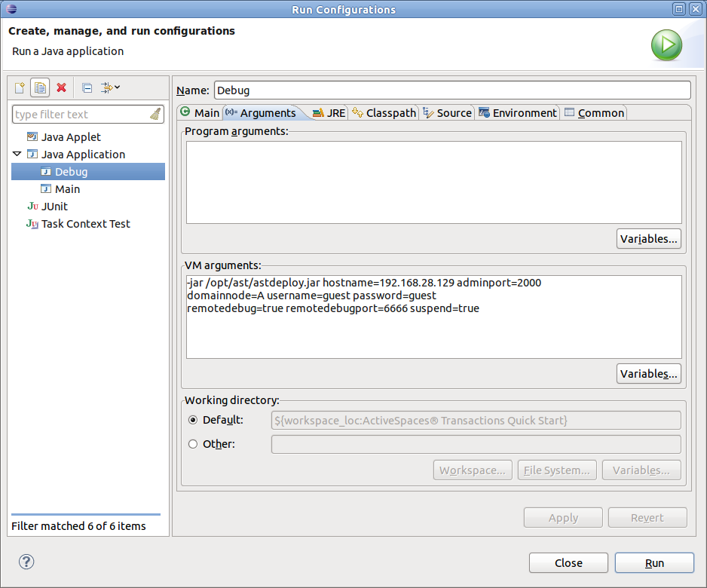The width and height of the screenshot is (707, 588).
Task: Duplicate the selected launch configuration
Action: click(x=40, y=87)
